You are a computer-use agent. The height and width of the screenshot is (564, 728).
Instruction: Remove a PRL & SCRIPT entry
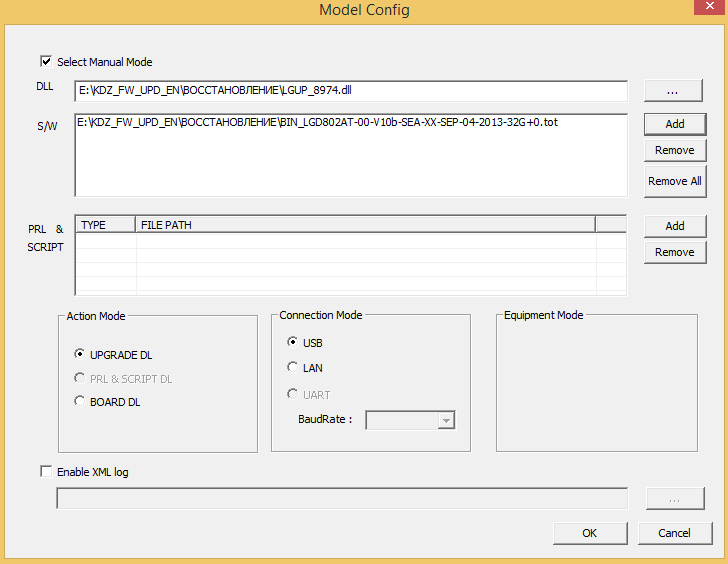coord(674,252)
